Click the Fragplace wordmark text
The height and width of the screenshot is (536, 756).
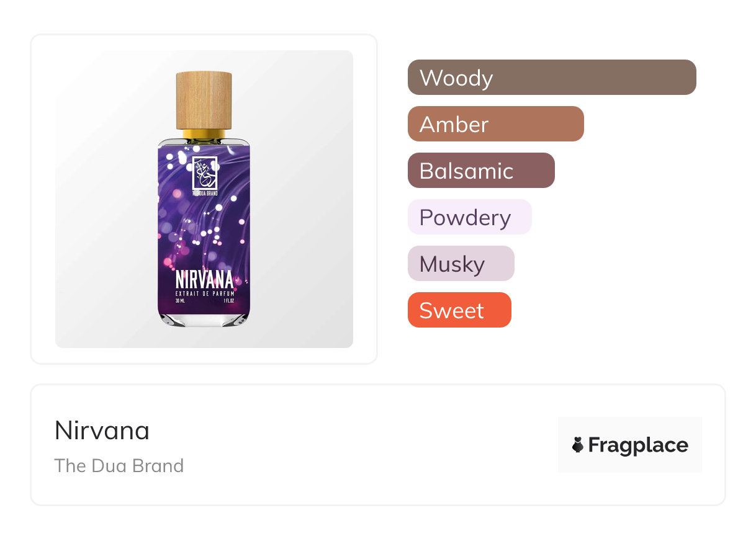click(638, 445)
